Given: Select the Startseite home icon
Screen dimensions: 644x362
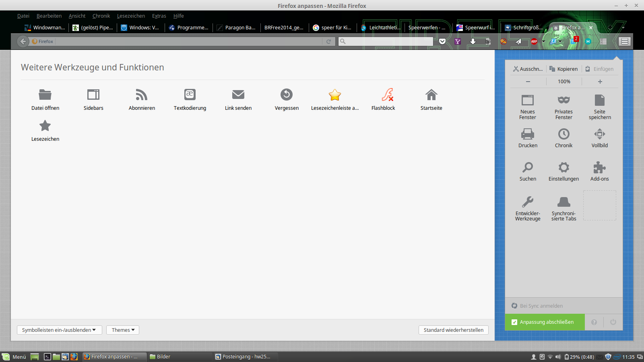Looking at the screenshot, I should 431,95.
